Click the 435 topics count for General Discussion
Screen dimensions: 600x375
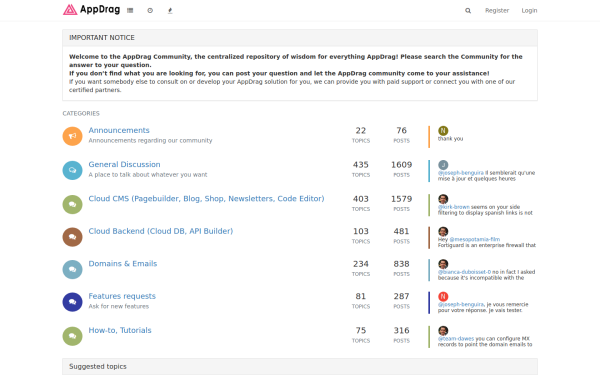(360, 165)
